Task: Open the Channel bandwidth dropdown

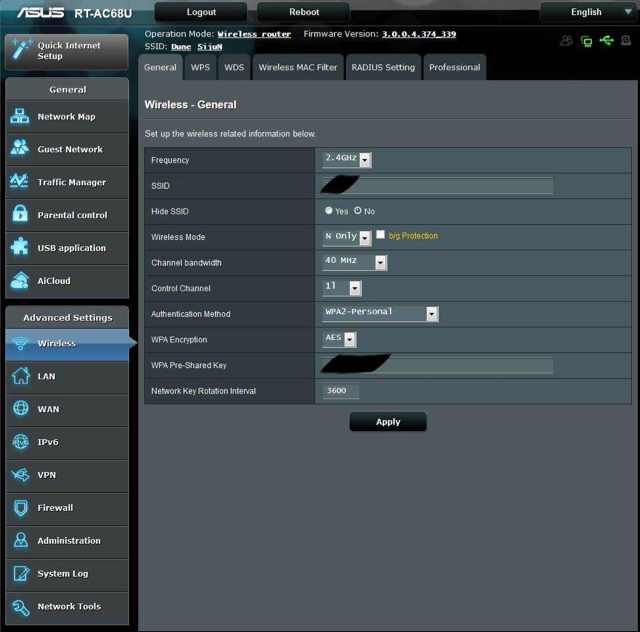Action: pos(354,262)
